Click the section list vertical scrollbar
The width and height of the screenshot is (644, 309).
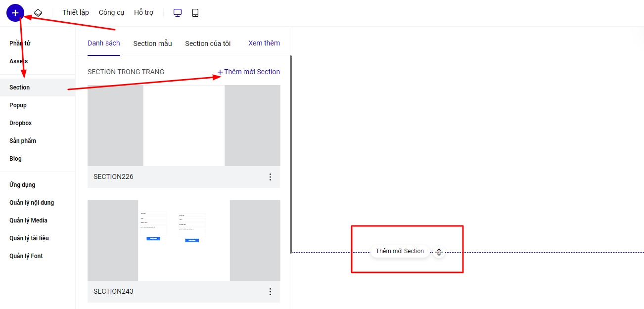tap(291, 153)
